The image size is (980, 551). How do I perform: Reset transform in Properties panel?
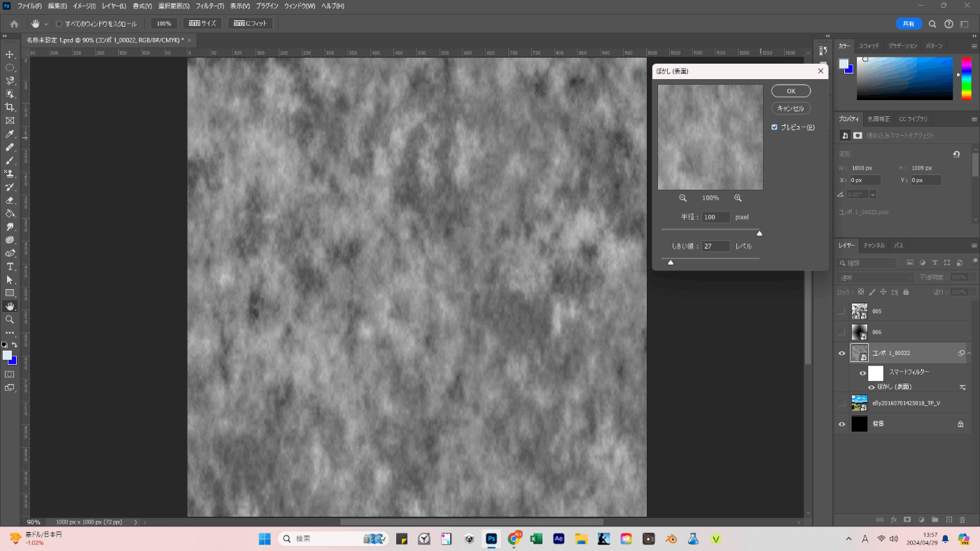956,154
